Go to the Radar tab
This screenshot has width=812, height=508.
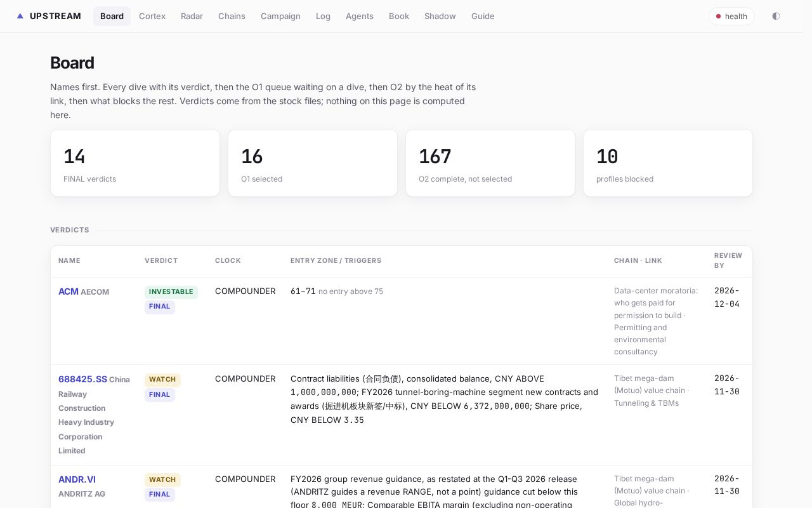click(192, 16)
